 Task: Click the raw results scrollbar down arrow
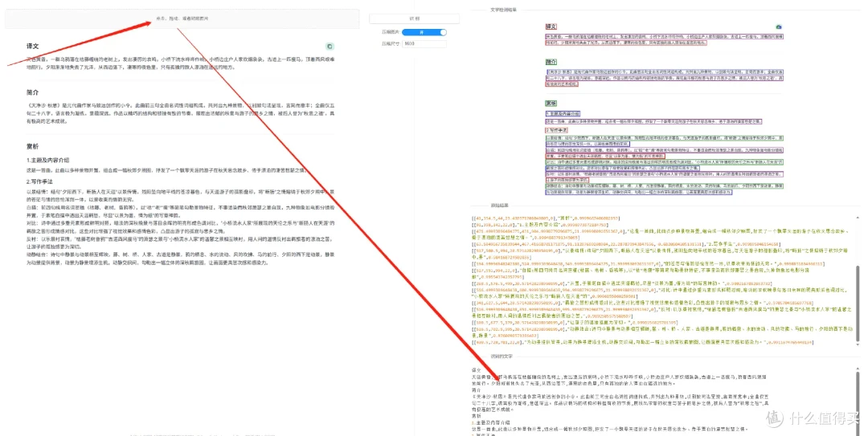pyautogui.click(x=858, y=344)
